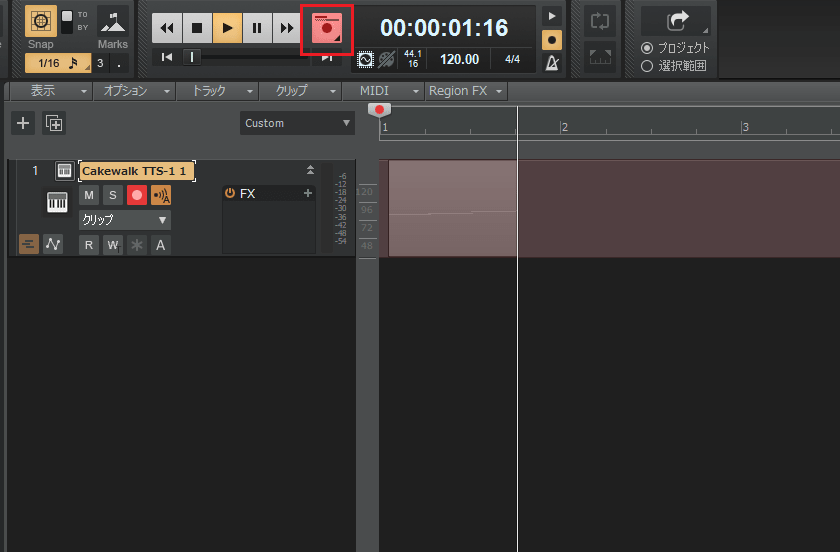Expand the クリップ dropdown in the track

tap(125, 220)
